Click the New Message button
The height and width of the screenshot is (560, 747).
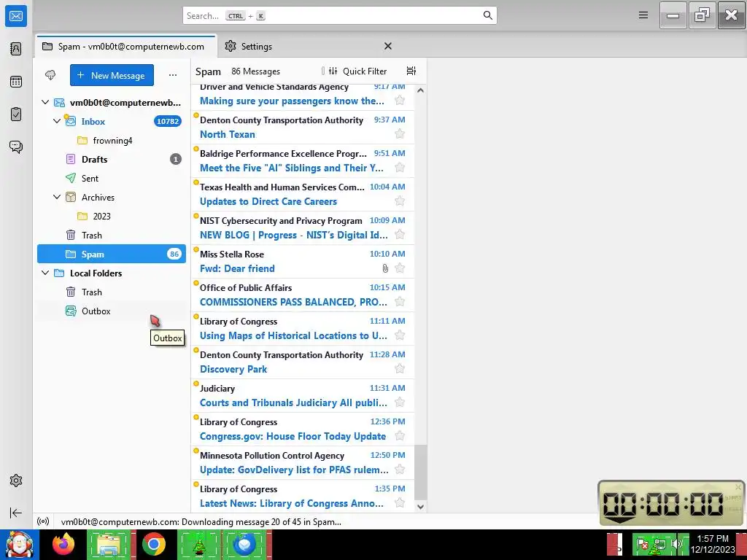[x=112, y=75]
